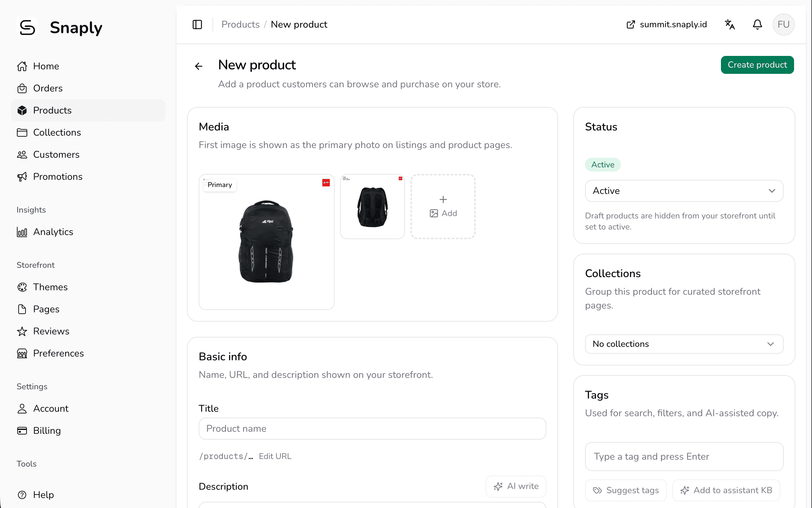This screenshot has width=812, height=508.
Task: Click Edit URL under the title
Action: pos(275,456)
